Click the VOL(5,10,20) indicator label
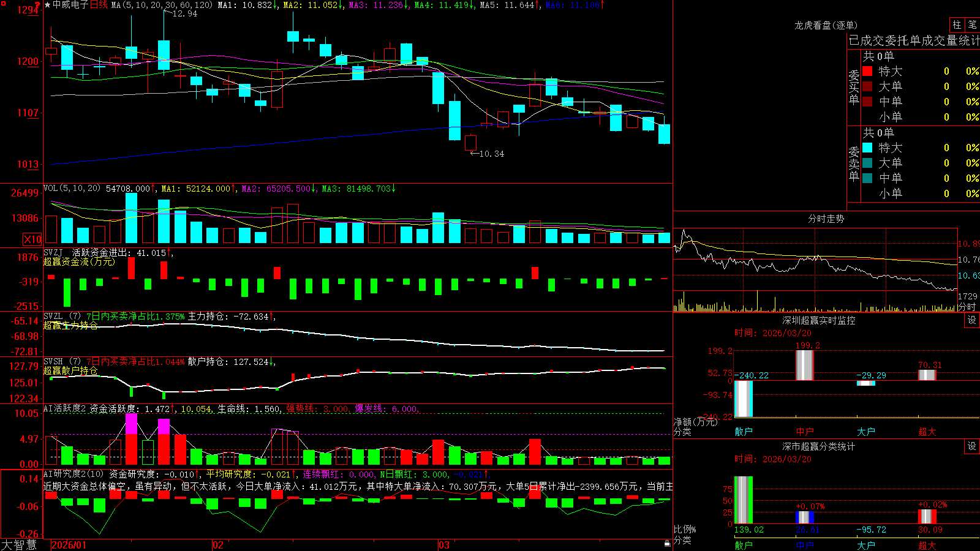 (72, 188)
